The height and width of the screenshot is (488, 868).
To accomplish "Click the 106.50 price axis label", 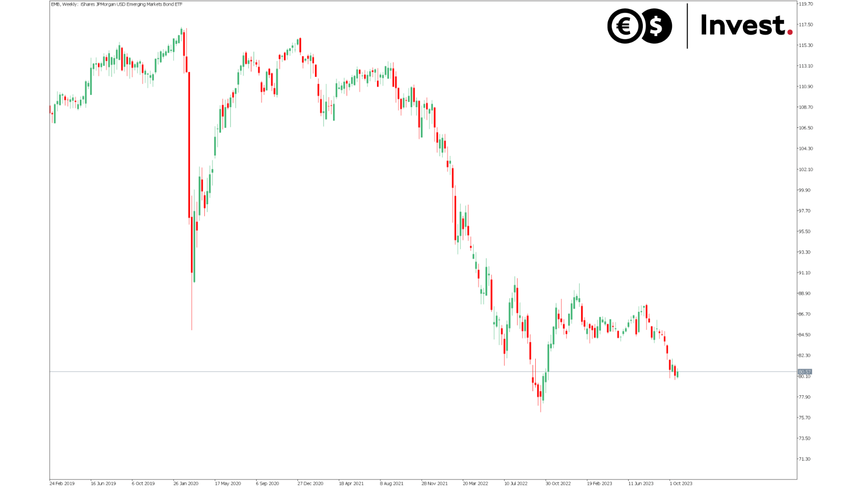I will coord(806,128).
